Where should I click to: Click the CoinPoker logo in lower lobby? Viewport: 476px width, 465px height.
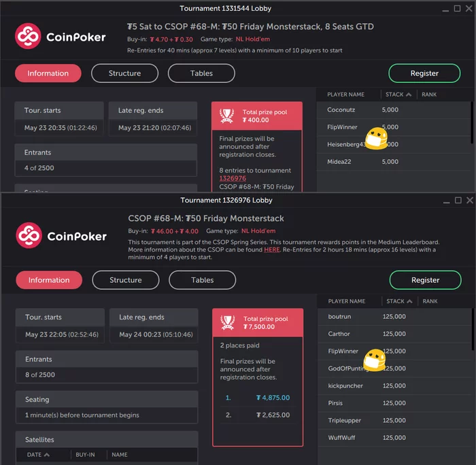(61, 235)
